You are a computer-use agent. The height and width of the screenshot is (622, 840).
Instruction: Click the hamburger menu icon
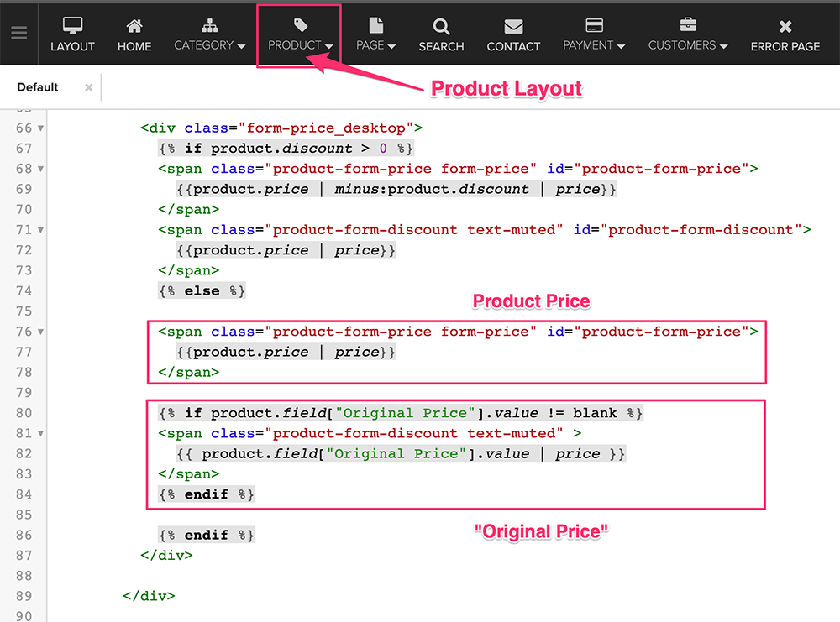18,34
